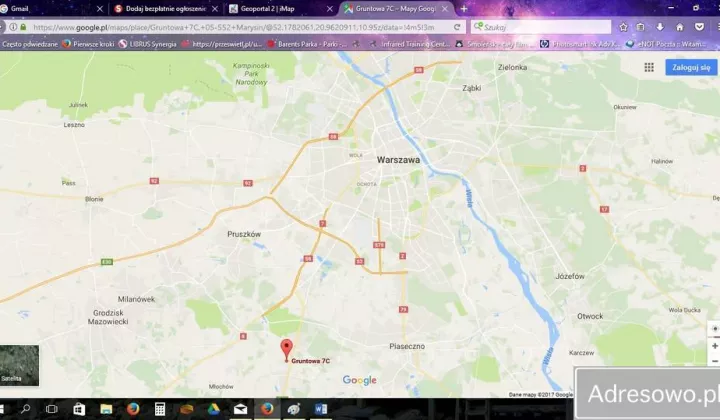The height and width of the screenshot is (420, 720).
Task: Open Infrared Training Cent... bookmark
Action: 410,44
